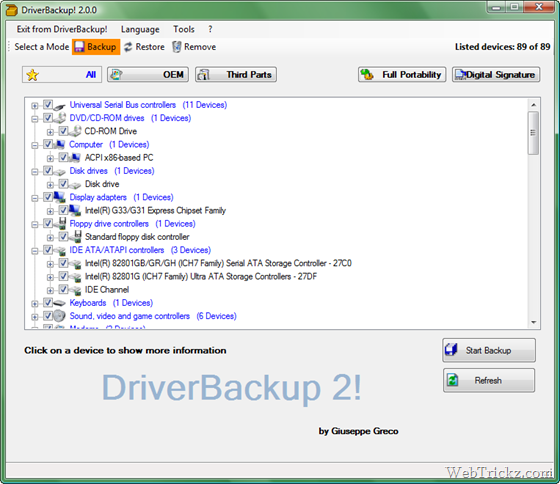Screen dimensions: 560x484
Task: Switch to Remove mode
Action: 194,47
